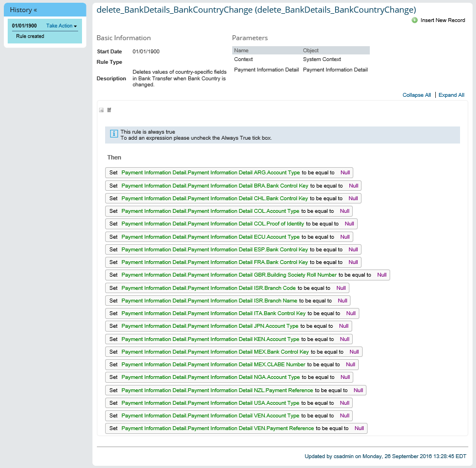The width and height of the screenshot is (476, 468).
Task: Click Null value in the MEX.CLABE Number row
Action: (351, 365)
